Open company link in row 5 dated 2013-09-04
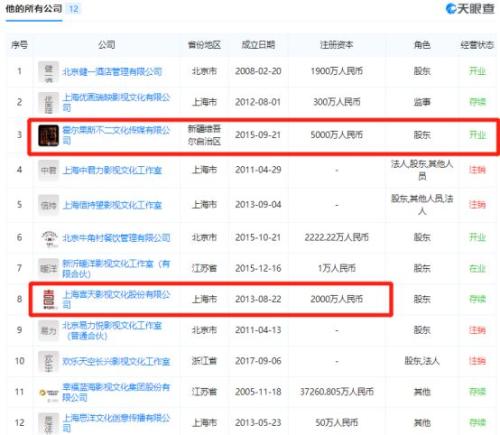 click(112, 205)
